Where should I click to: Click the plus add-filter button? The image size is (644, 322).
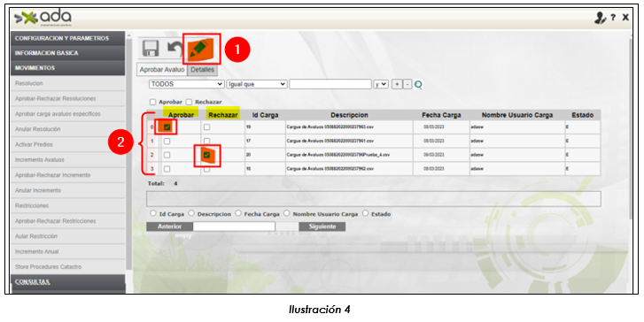click(x=397, y=84)
